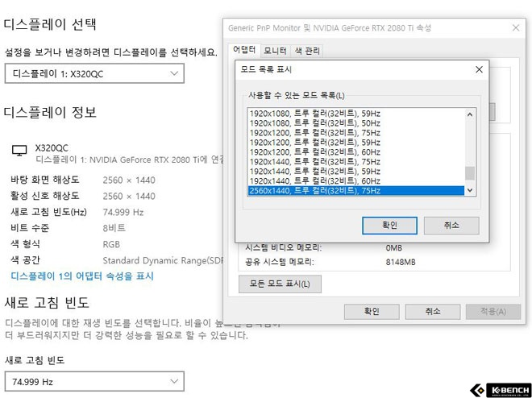Confirm mode list with 확인 button
This screenshot has width=532, height=398.
pyautogui.click(x=389, y=226)
